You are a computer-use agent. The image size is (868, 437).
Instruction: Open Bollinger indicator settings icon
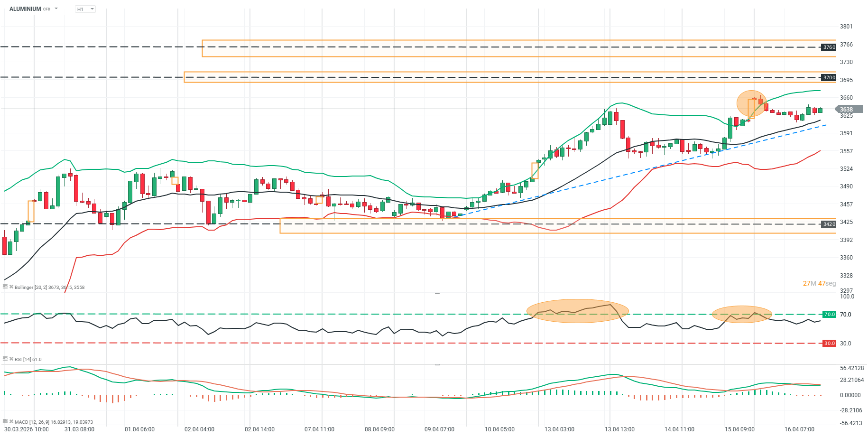5,287
